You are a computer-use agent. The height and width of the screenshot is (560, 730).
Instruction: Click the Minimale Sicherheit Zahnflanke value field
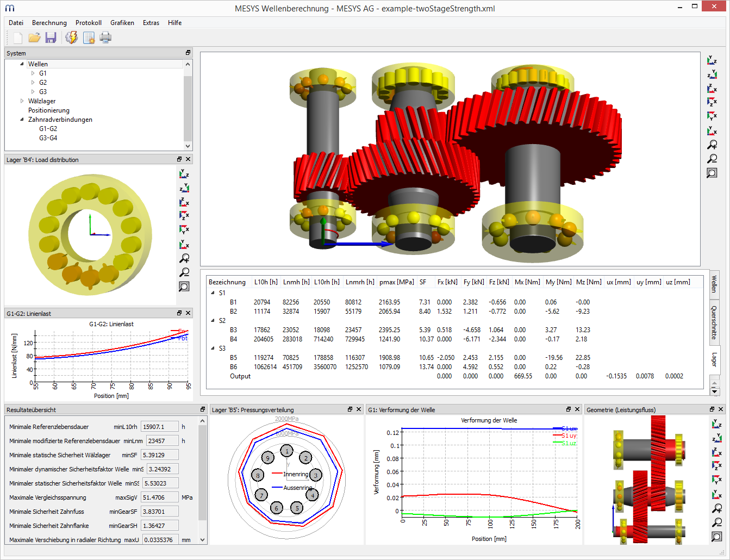click(x=159, y=526)
